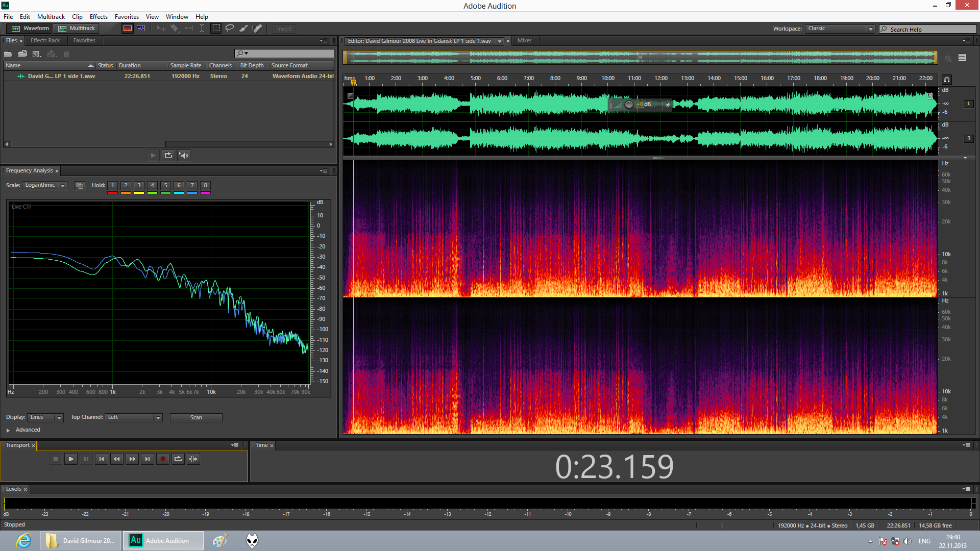This screenshot has width=980, height=551.
Task: Open the Workspace Classic dropdown
Action: pos(840,29)
